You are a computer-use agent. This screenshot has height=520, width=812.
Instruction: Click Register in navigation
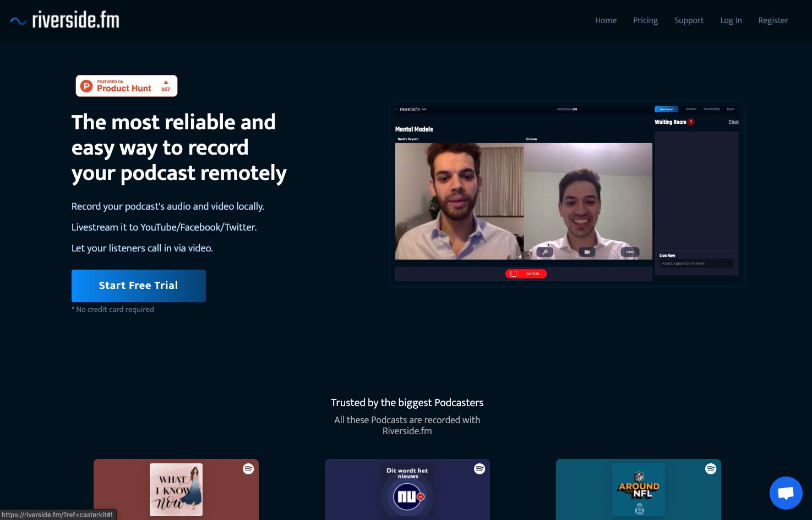(x=773, y=20)
